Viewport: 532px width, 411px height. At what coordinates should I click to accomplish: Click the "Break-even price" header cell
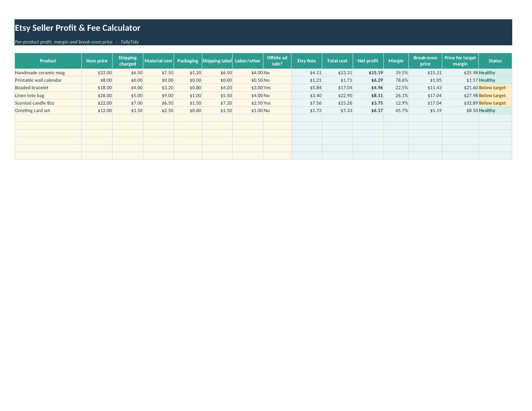click(425, 61)
